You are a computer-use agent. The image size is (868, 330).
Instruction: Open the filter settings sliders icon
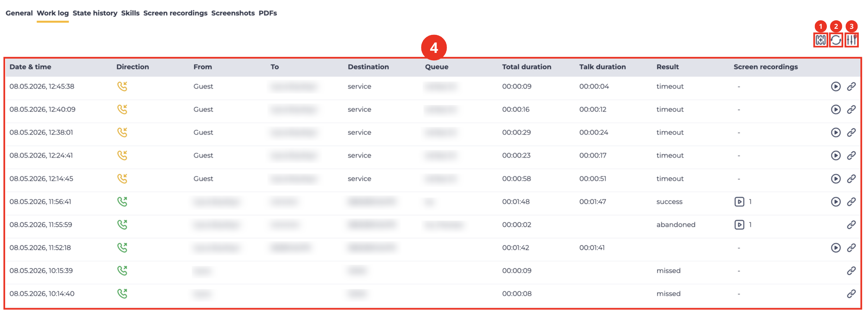851,40
